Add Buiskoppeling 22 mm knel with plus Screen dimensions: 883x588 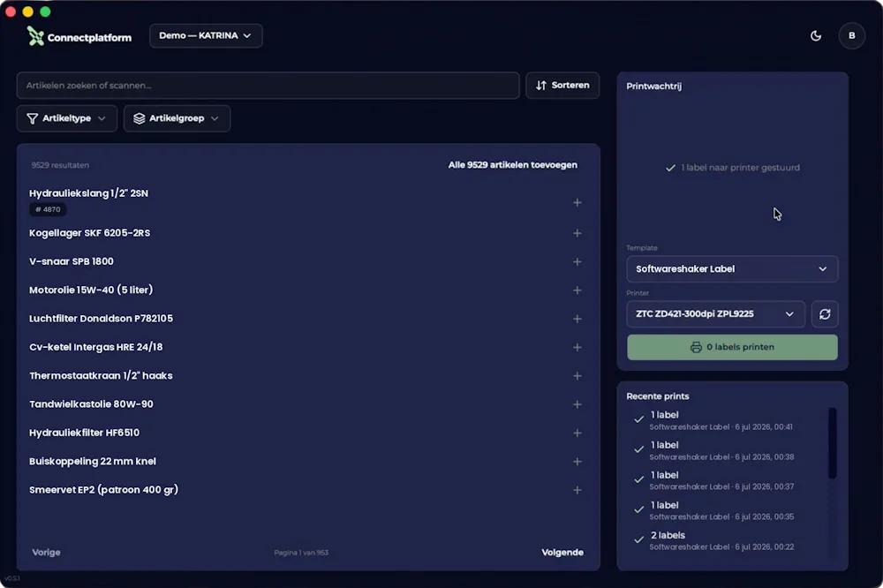577,461
